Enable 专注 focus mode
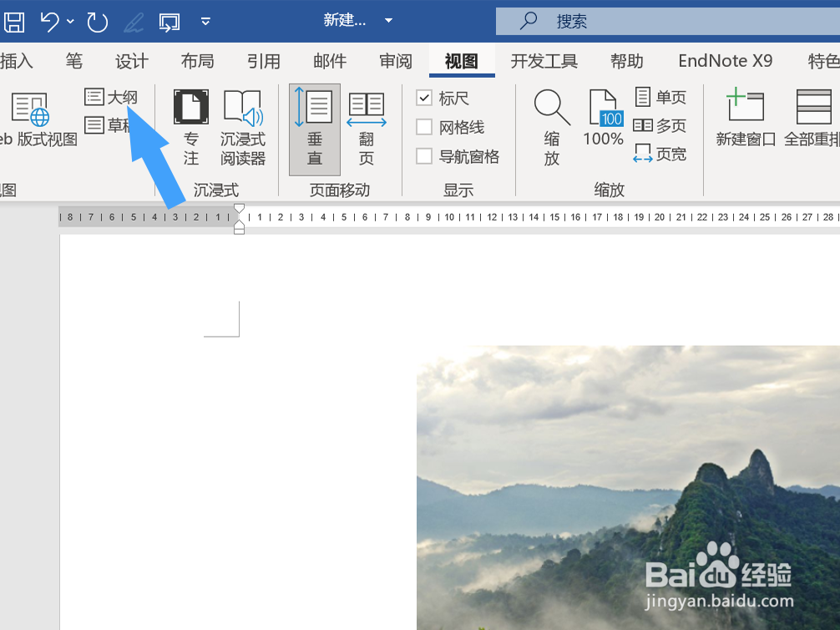This screenshot has width=840, height=630. [x=190, y=128]
